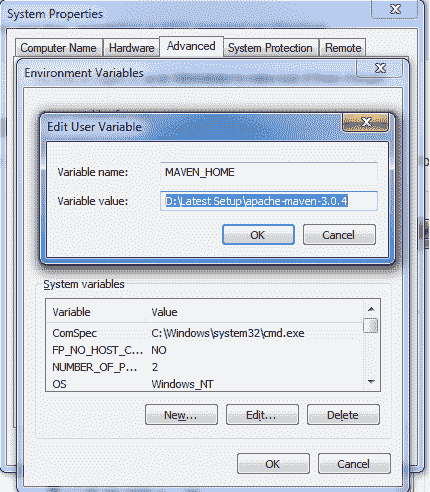
Task: Click the Variable name field containing MAVEN_HOME
Action: coord(269,172)
